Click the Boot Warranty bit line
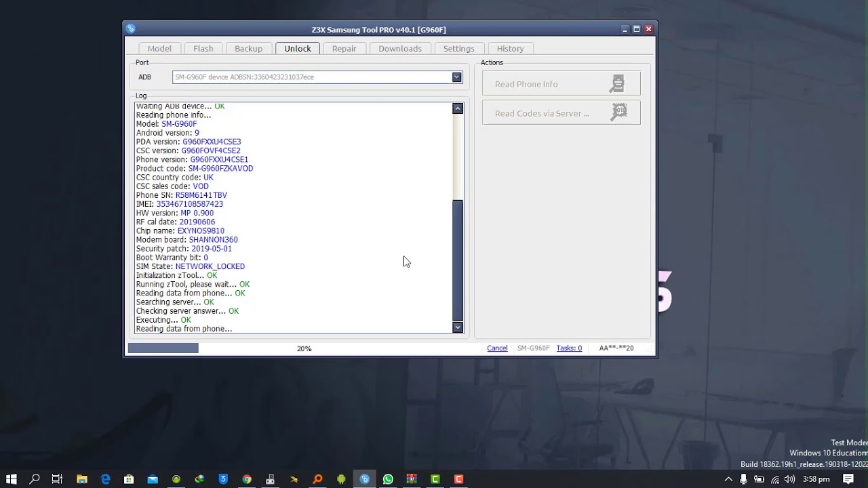Screen dimensions: 868x488 pyautogui.click(x=172, y=258)
